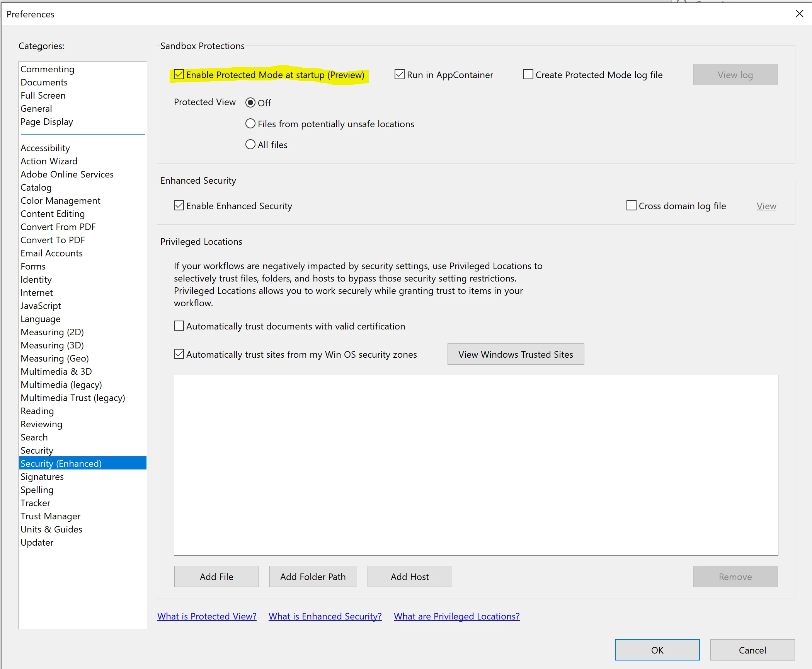The image size is (812, 669).
Task: Click inside privileged locations list box
Action: pos(475,465)
